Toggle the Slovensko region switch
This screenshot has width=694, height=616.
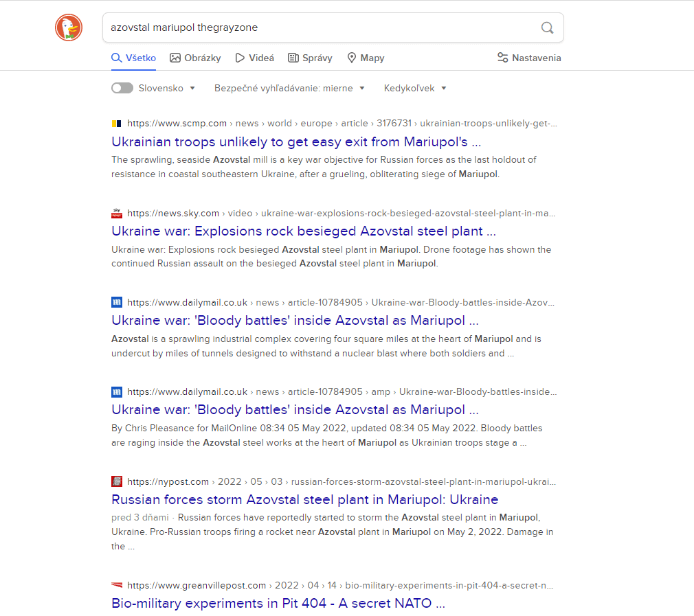coord(122,88)
